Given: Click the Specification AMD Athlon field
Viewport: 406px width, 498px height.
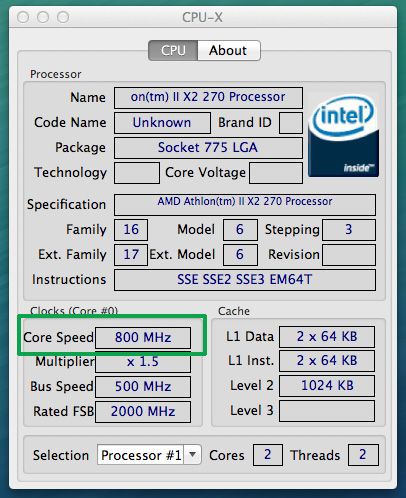Looking at the screenshot, I should point(245,205).
